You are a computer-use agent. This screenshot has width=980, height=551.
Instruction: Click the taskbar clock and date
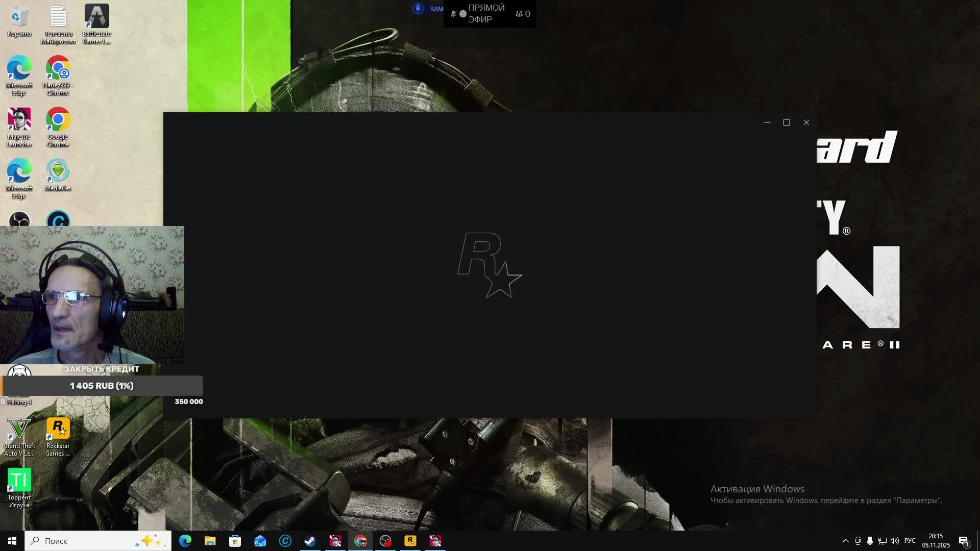[936, 541]
